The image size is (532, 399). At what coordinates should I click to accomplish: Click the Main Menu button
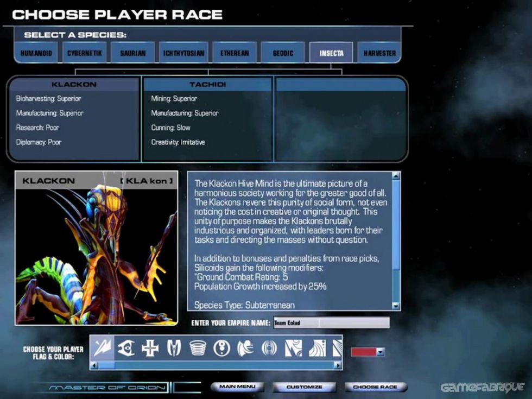(x=238, y=387)
